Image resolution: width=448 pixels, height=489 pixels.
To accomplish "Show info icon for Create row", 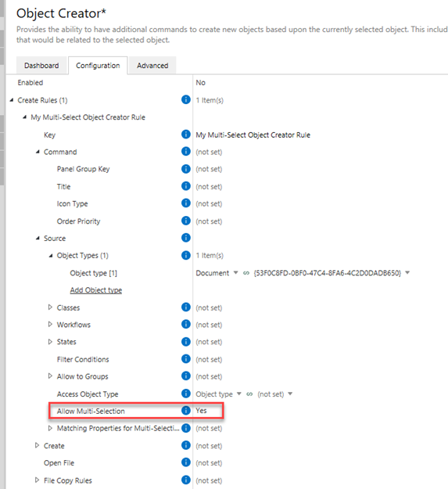I will pyautogui.click(x=185, y=445).
